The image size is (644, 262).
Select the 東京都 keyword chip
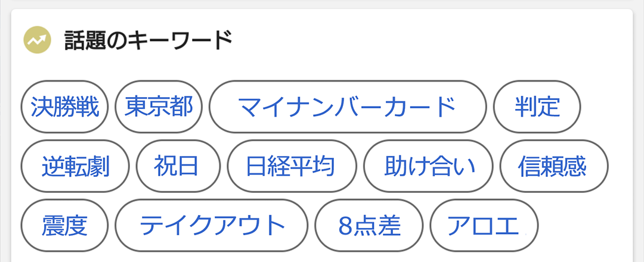[x=159, y=107]
